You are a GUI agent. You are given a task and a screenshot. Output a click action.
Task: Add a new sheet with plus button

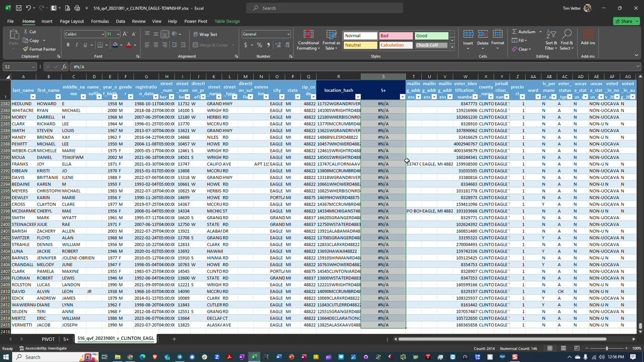point(174,339)
